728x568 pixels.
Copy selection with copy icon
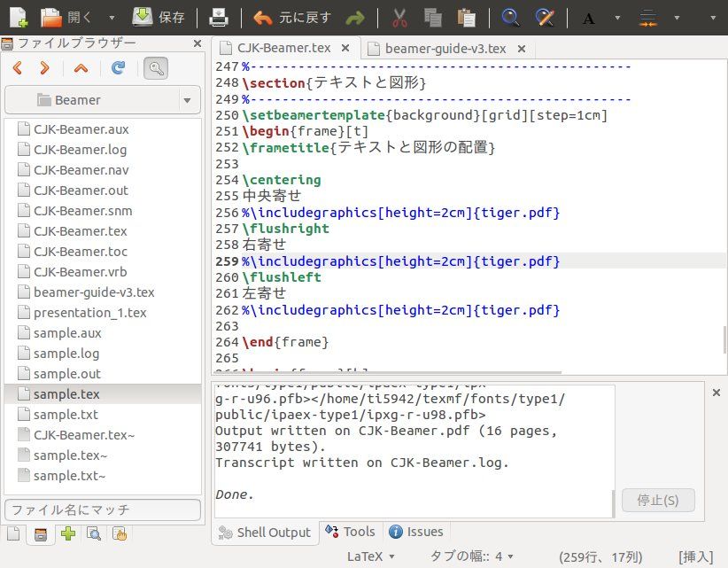(433, 18)
